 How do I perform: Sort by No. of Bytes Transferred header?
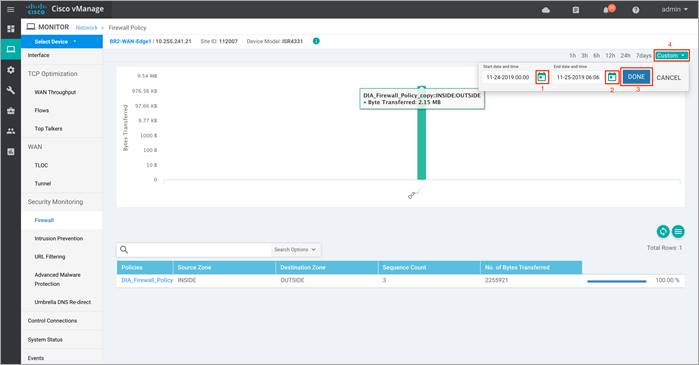[531, 267]
